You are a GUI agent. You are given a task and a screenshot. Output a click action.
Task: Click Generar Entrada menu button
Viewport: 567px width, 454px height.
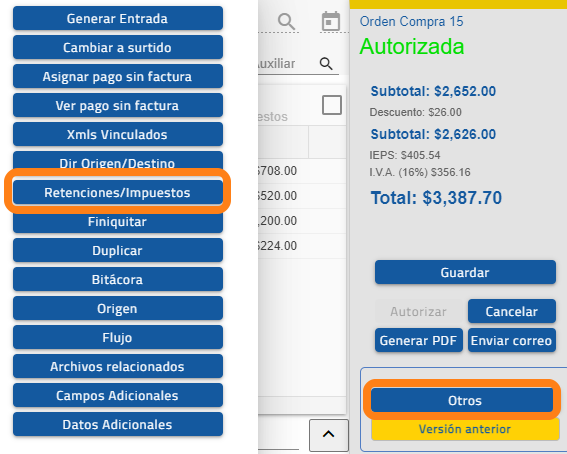click(118, 18)
